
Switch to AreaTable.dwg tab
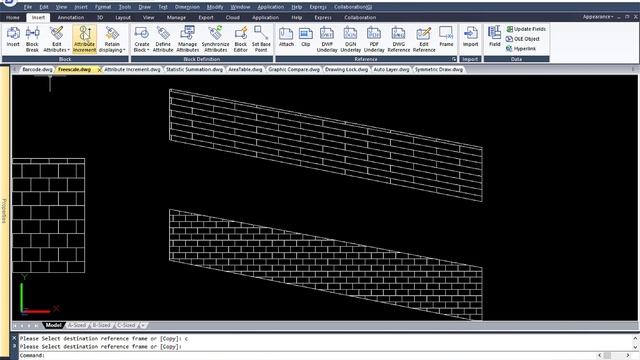coord(245,69)
